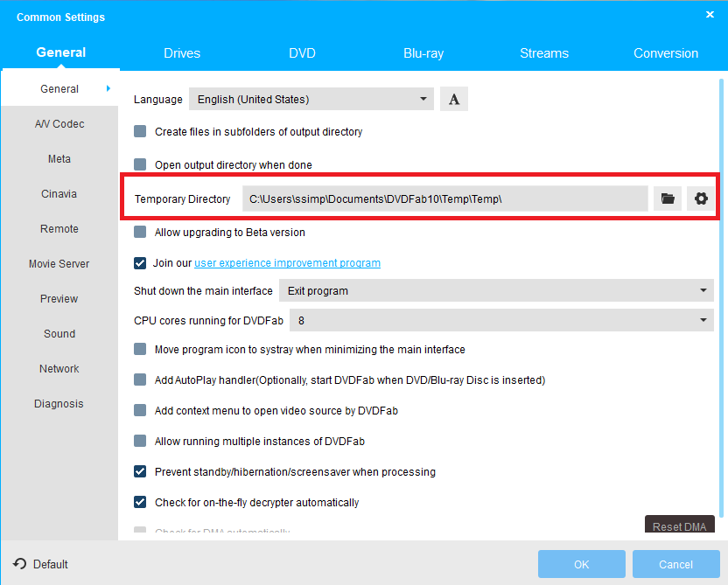This screenshot has height=585, width=728.
Task: Expand Shut down the main interface dropdown
Action: pos(496,290)
